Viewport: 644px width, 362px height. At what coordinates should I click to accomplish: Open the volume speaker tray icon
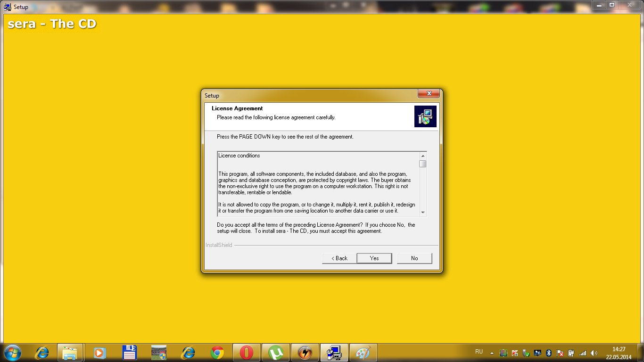click(594, 353)
